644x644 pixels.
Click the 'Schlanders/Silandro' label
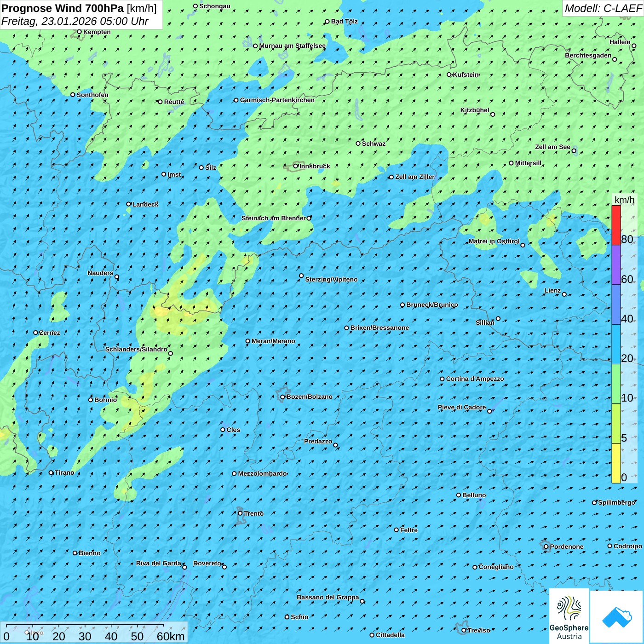pyautogui.click(x=136, y=349)
